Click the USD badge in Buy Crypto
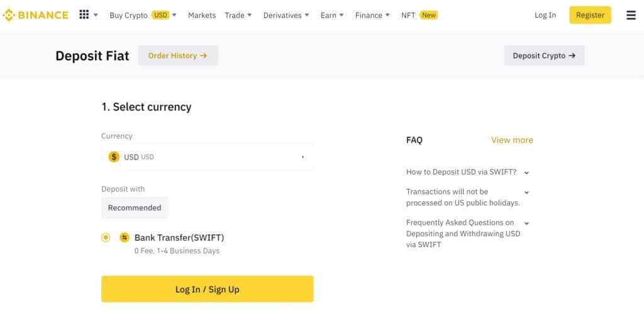The image size is (644, 311). coord(161,15)
